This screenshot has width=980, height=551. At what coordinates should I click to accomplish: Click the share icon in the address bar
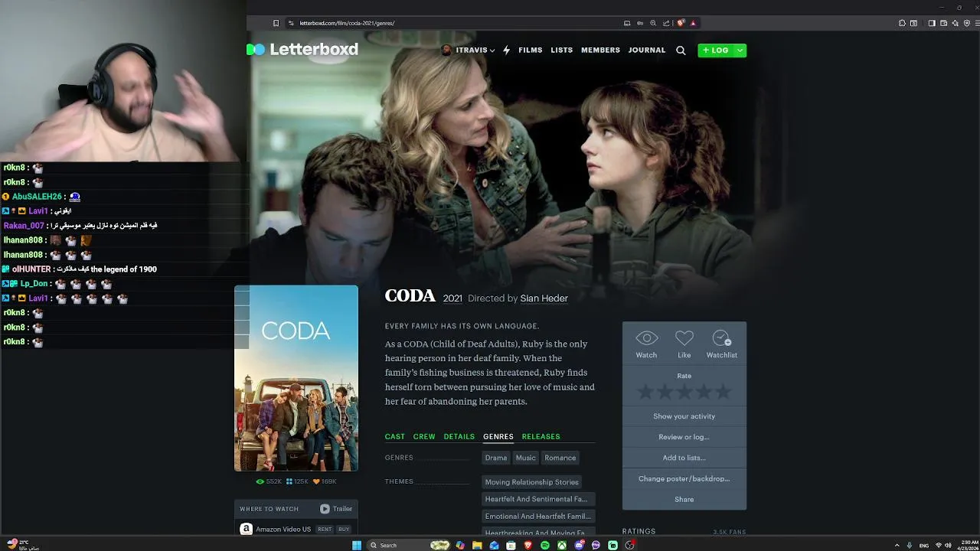pos(666,23)
